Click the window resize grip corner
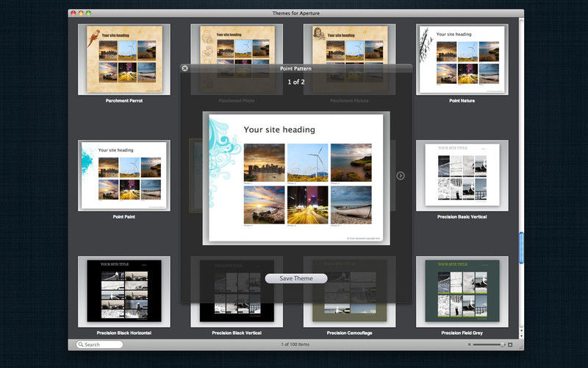 pyautogui.click(x=521, y=347)
